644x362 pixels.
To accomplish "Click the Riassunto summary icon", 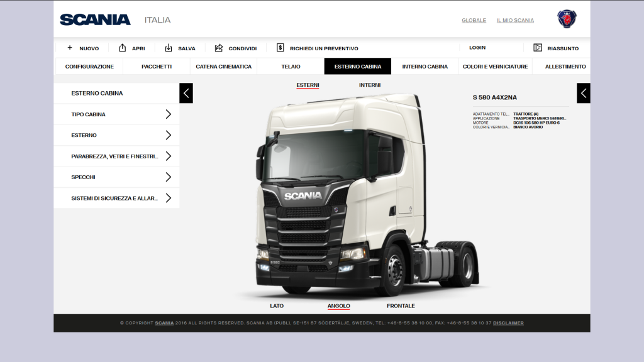I will (538, 48).
